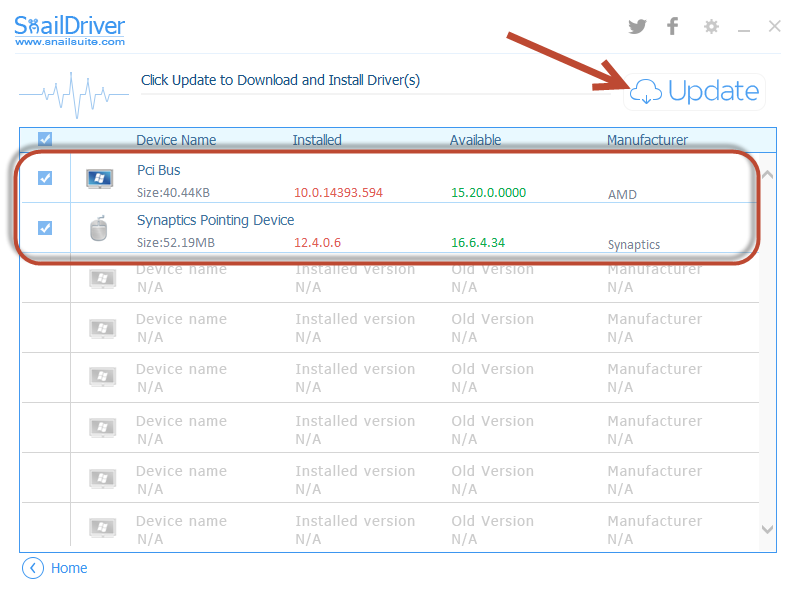
Task: Click the Home back arrow icon
Action: coord(33,568)
